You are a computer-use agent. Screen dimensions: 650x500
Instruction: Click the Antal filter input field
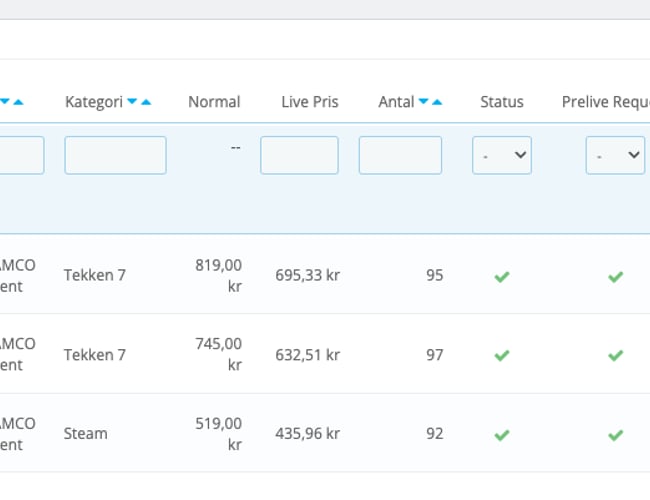[400, 155]
